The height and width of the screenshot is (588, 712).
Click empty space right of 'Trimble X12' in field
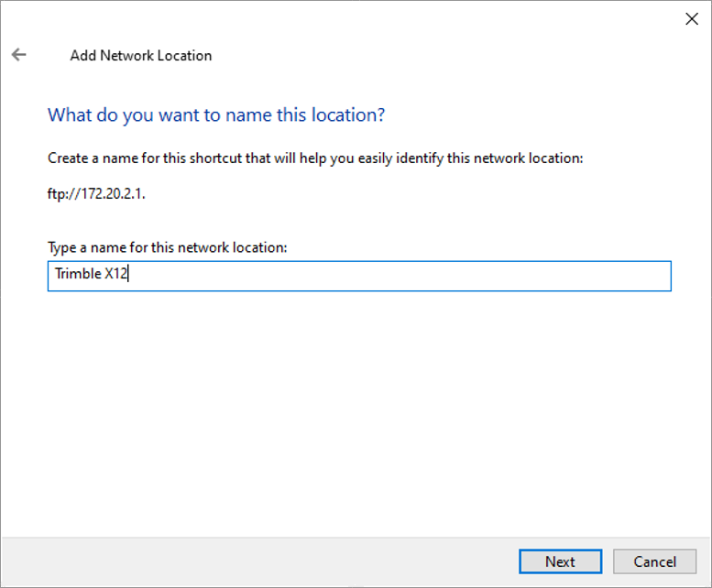[400, 276]
